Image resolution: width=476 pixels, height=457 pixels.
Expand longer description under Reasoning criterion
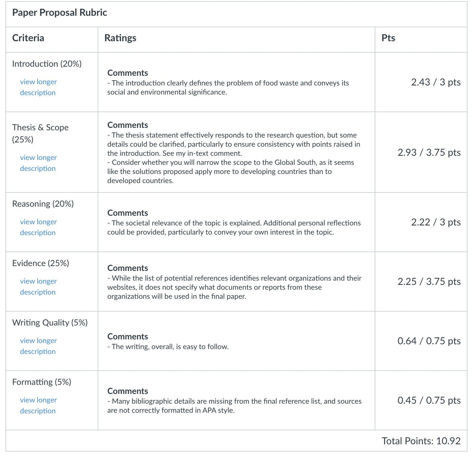(x=38, y=227)
